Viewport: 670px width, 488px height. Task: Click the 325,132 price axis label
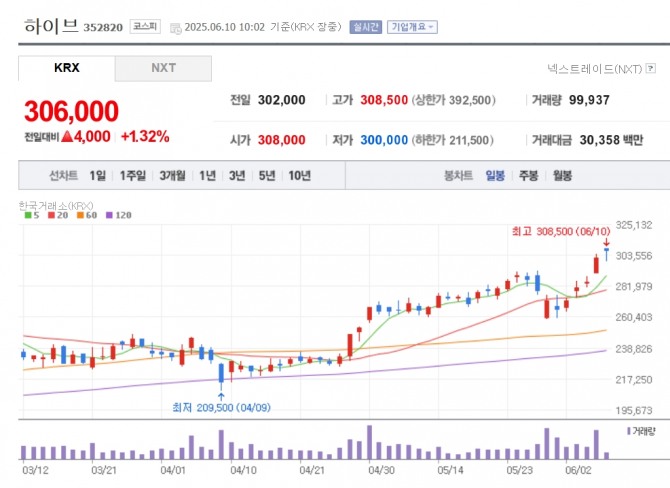pos(634,225)
